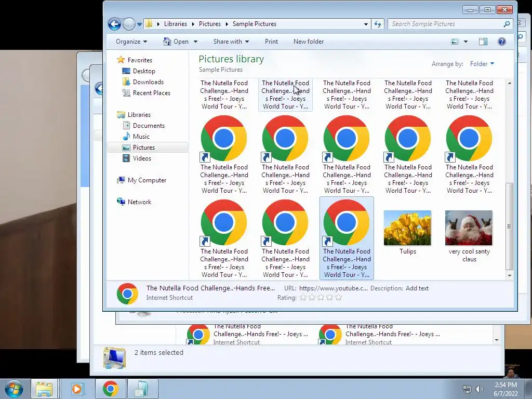Click the Help question mark icon
This screenshot has width=532, height=399.
pos(502,42)
